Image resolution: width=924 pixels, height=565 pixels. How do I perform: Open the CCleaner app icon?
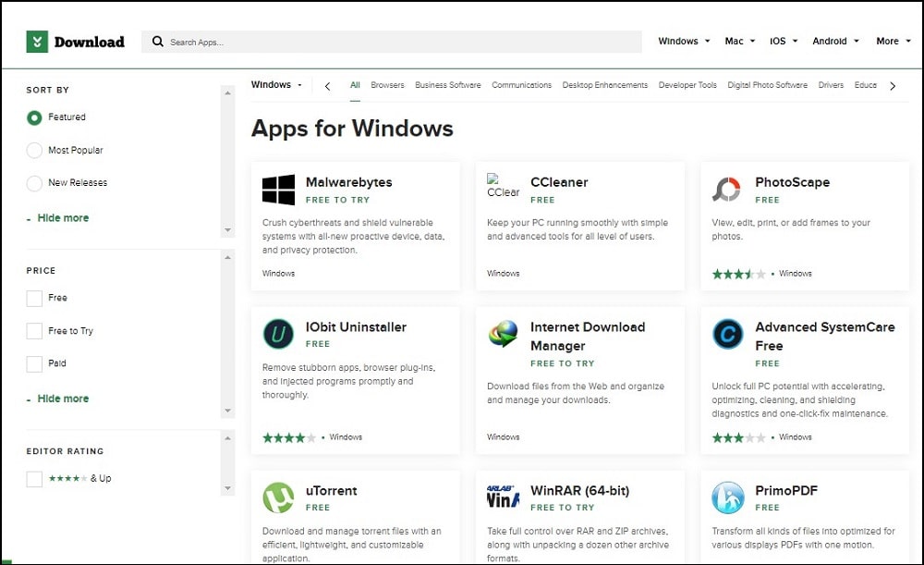(504, 187)
